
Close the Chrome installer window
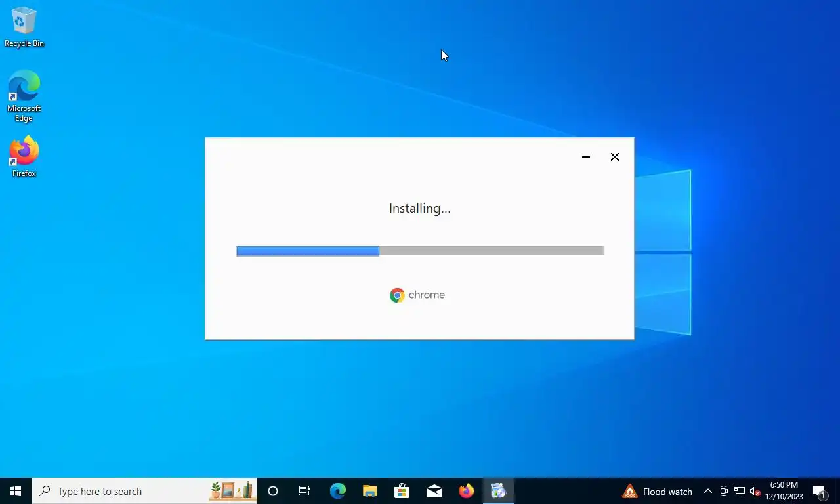tap(615, 157)
